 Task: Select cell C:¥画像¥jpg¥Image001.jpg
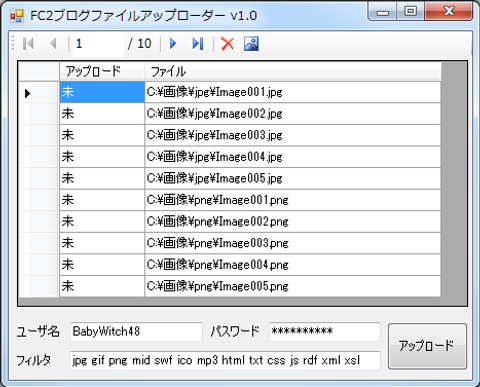tap(293, 92)
